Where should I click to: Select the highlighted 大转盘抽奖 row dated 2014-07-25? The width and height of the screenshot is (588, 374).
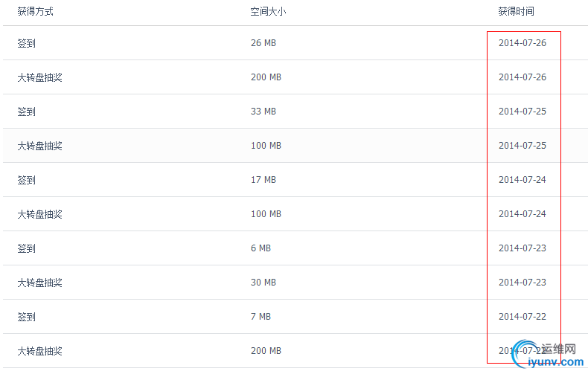click(x=295, y=146)
